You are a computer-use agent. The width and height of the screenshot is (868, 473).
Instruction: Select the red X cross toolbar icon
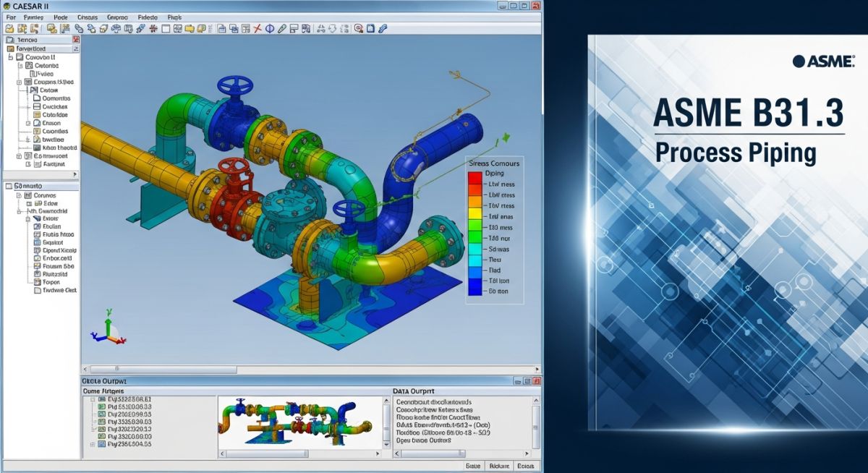257,29
